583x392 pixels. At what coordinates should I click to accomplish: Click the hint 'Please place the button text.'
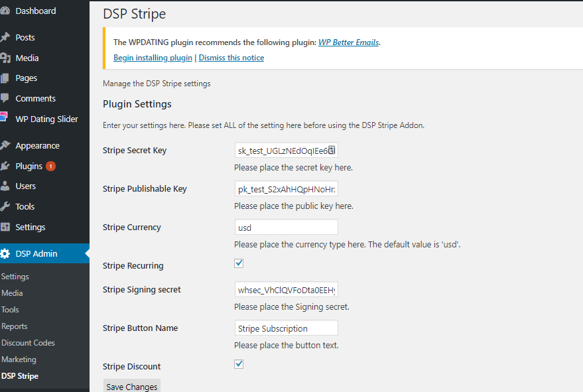tap(287, 345)
